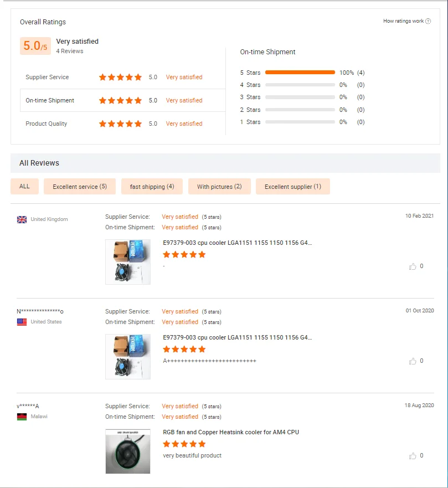Click the Supplier Service star rating
This screenshot has height=488, width=448.
120,78
